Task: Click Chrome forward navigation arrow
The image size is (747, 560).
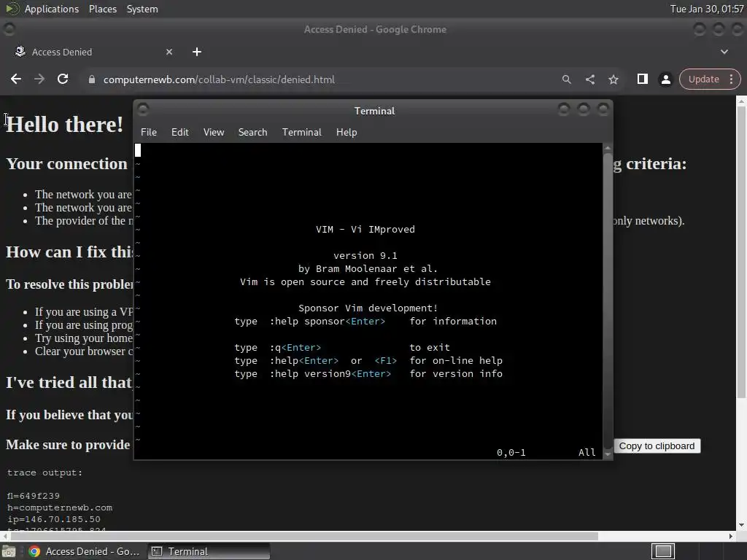Action: click(39, 79)
